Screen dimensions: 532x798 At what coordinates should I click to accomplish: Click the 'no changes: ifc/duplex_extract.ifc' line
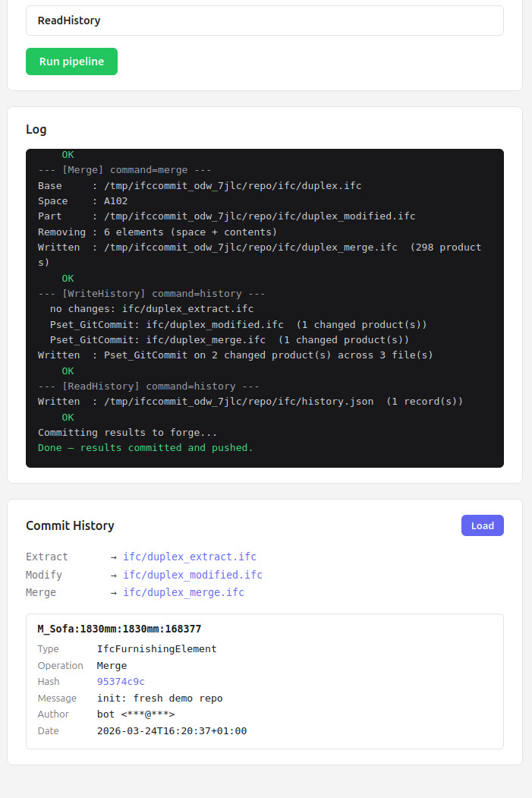click(x=152, y=309)
